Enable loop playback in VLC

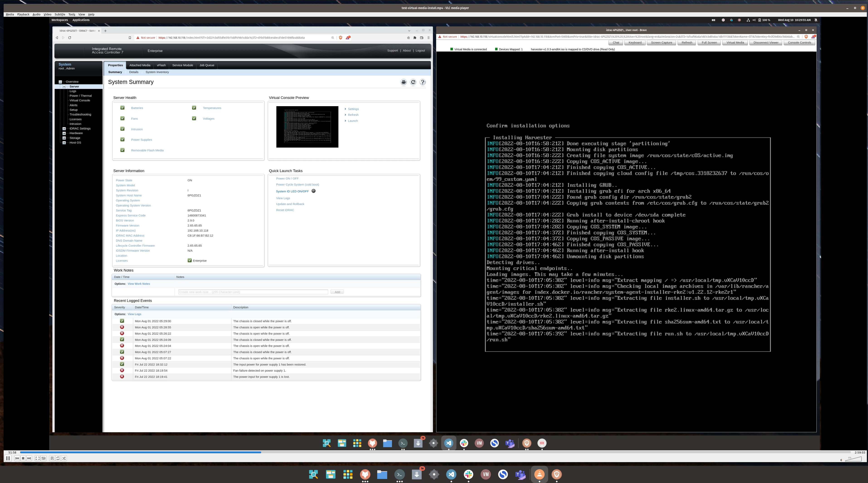pyautogui.click(x=58, y=458)
